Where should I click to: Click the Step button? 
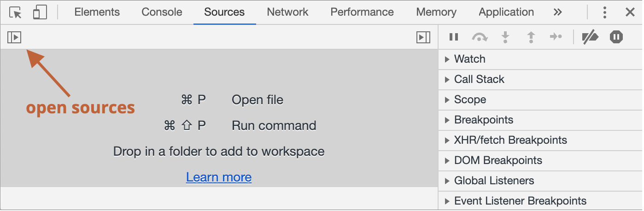(x=556, y=37)
